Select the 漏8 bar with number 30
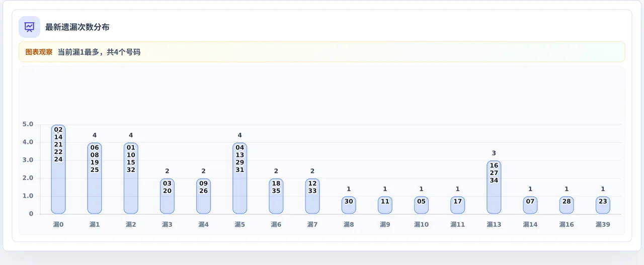Viewport: 644px width, 265px height. [x=349, y=205]
